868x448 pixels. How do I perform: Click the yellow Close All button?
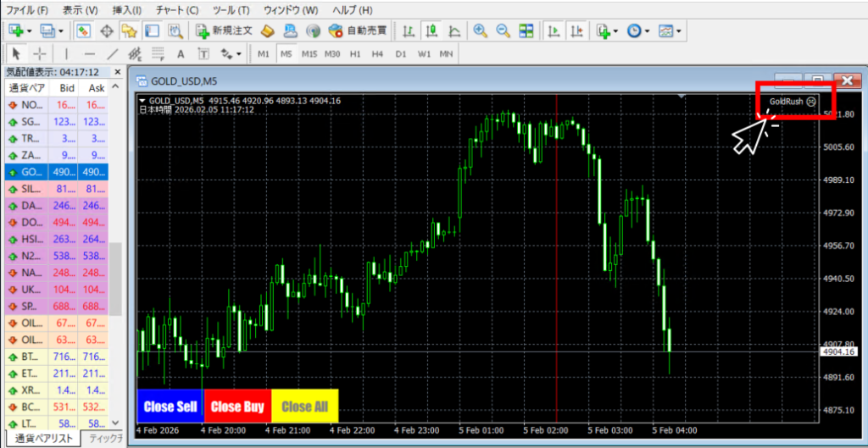pos(304,407)
